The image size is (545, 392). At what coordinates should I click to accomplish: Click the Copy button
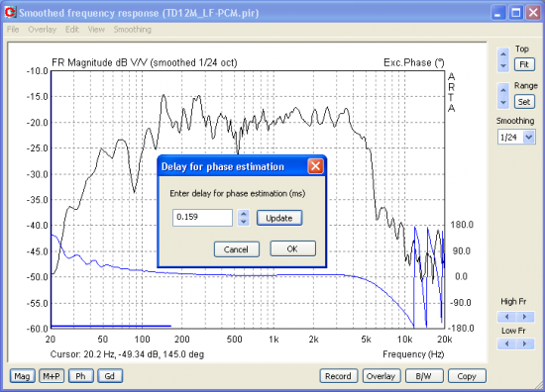[x=467, y=376]
